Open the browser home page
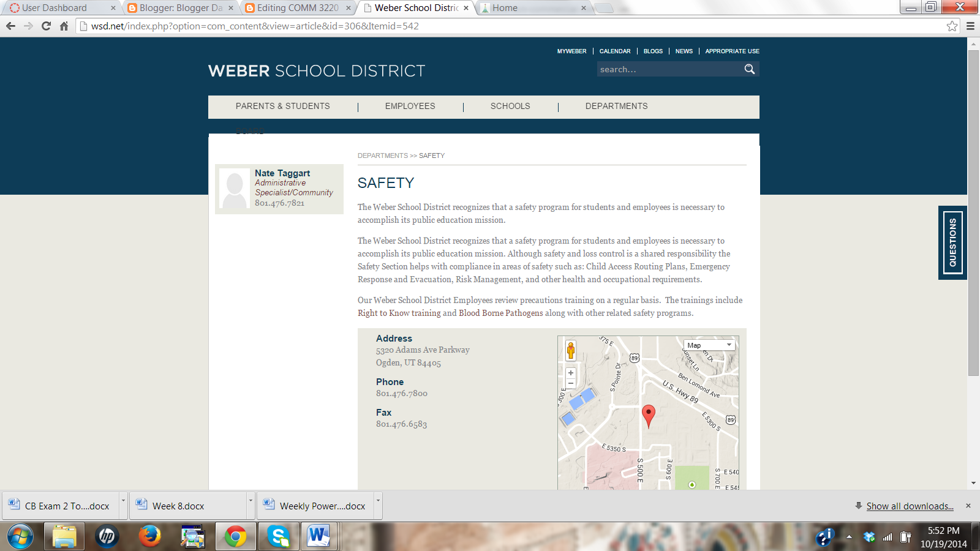 pyautogui.click(x=64, y=26)
